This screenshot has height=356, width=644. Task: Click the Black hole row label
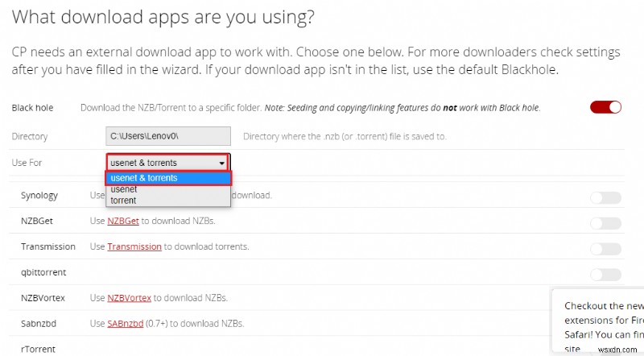coord(35,108)
